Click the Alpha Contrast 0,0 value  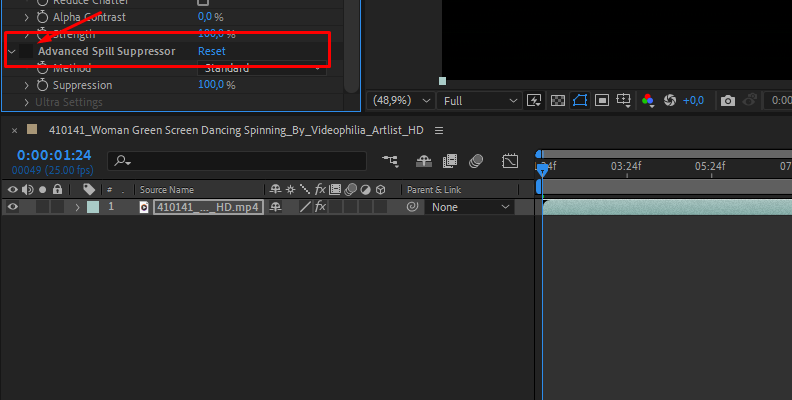coord(205,17)
